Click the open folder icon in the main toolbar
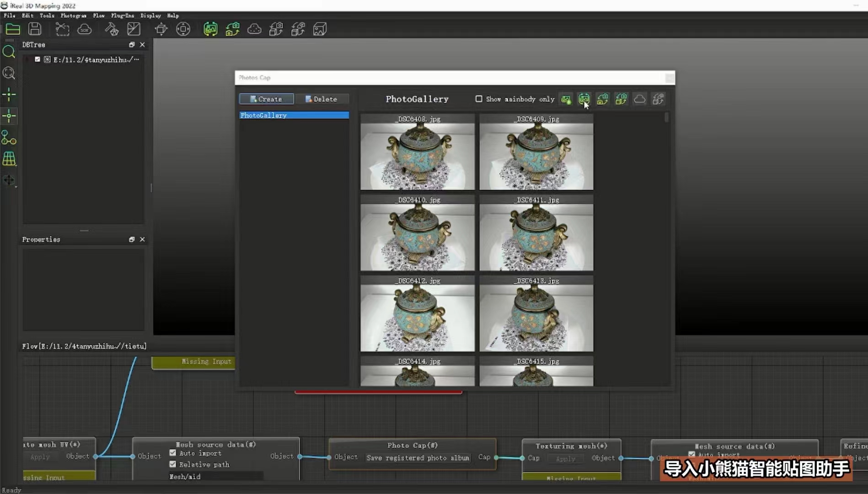Viewport: 868px width, 494px height. (13, 29)
